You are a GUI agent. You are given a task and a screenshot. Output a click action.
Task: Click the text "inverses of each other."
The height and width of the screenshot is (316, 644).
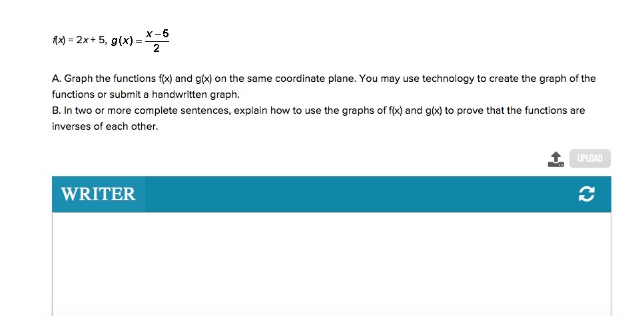(105, 126)
